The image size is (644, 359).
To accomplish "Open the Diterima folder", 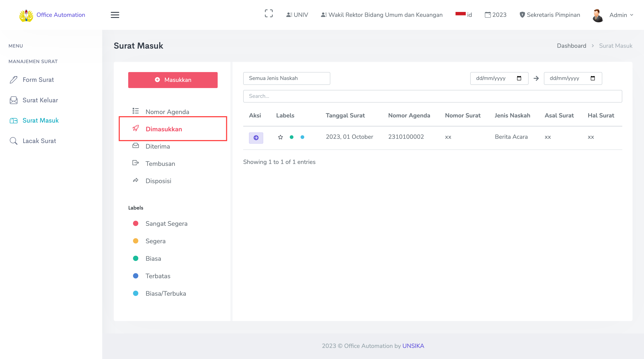I will point(158,146).
